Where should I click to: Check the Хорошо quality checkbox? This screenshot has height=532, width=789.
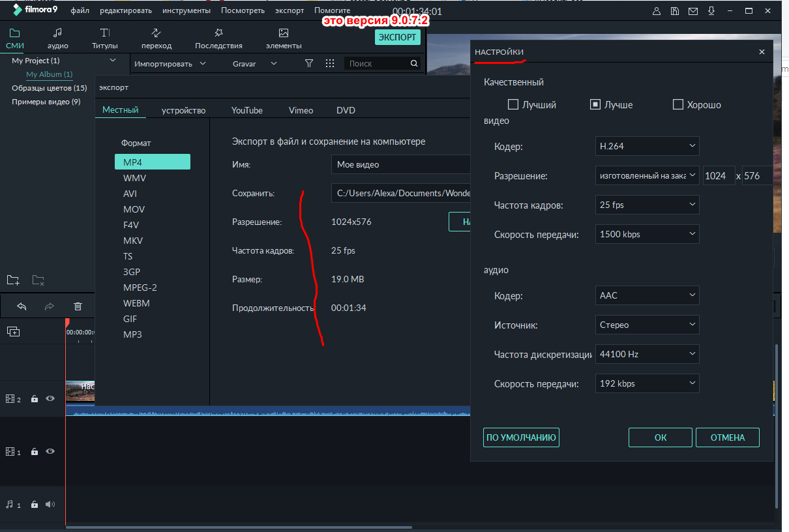click(x=677, y=104)
